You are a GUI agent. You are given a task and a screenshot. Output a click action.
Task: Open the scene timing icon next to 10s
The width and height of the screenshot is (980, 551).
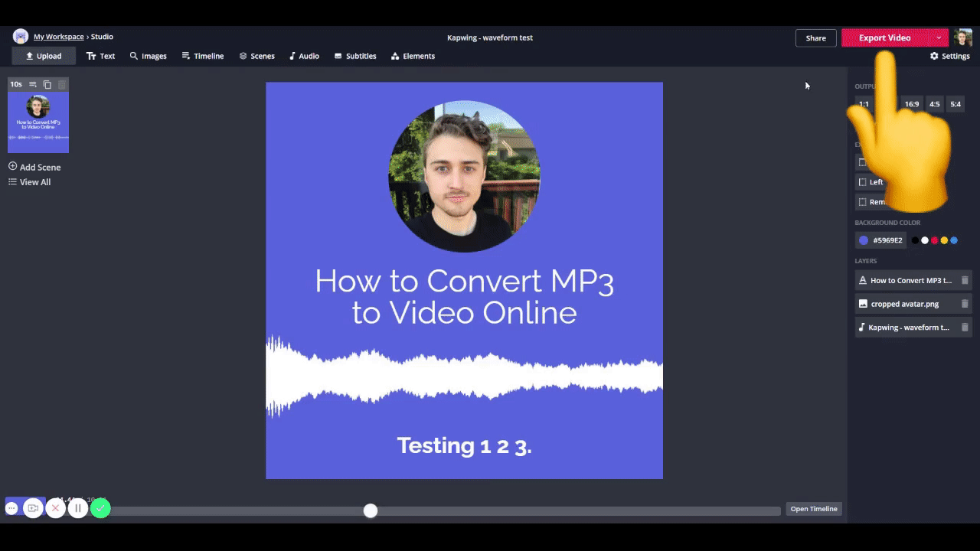pos(33,84)
